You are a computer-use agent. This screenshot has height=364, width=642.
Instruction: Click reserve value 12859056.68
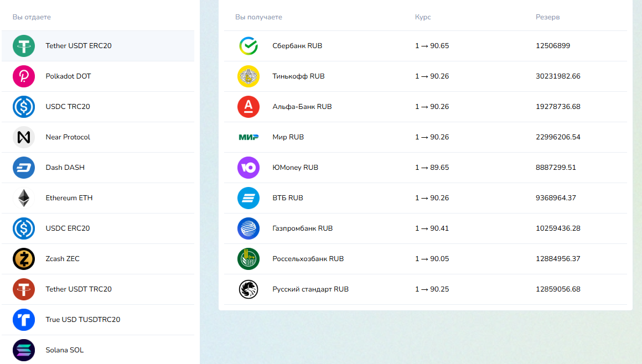tap(558, 289)
